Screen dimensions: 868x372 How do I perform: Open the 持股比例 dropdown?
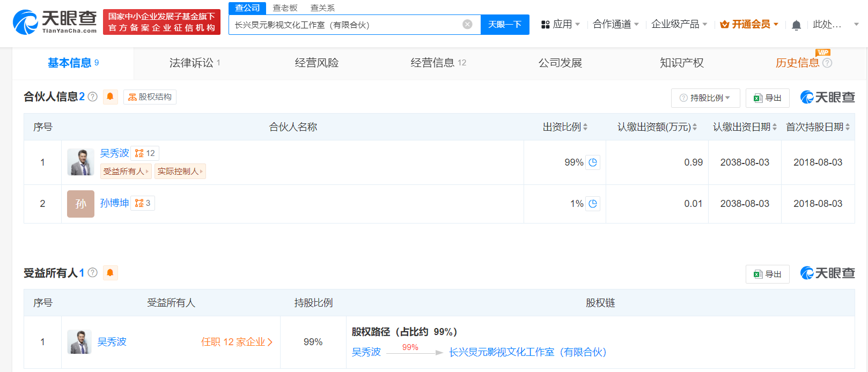click(x=705, y=98)
